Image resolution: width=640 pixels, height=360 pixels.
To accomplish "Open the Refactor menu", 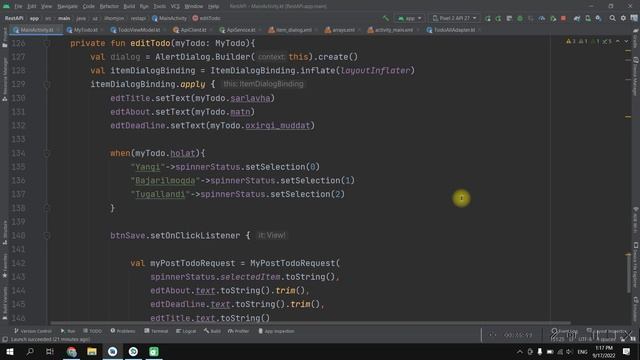I will point(109,7).
